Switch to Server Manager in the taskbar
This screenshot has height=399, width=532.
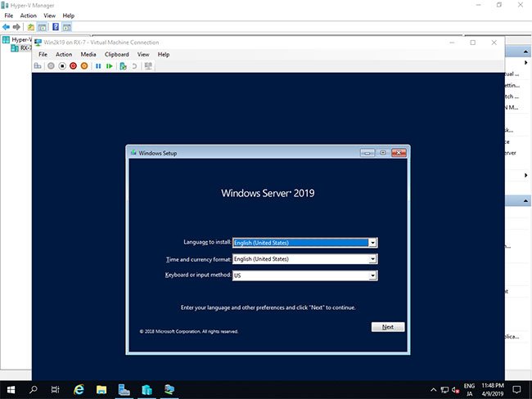pos(124,390)
